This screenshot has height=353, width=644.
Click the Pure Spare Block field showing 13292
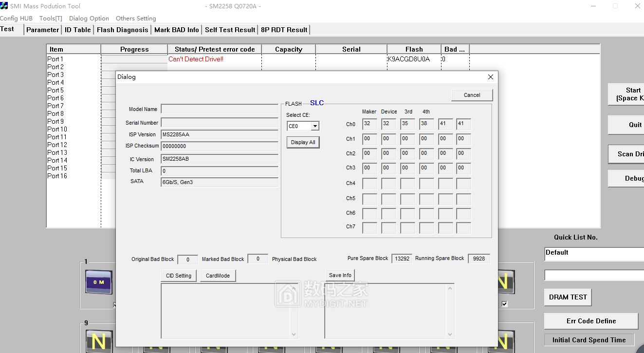coord(402,259)
